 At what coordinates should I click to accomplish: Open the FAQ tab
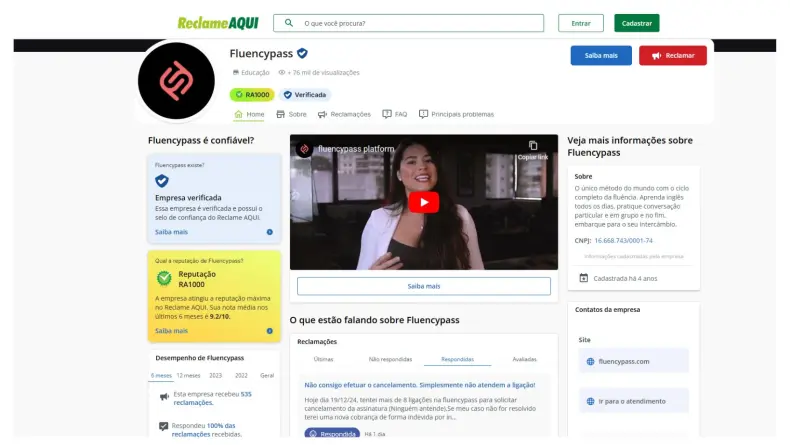click(394, 114)
